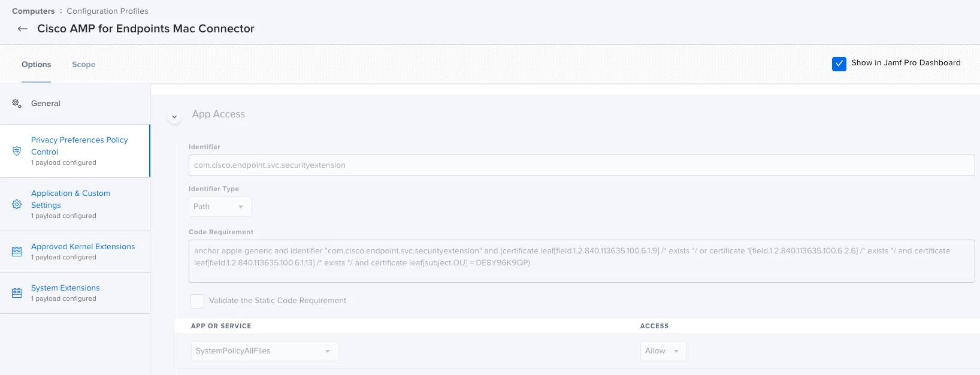This screenshot has width=980, height=375.
Task: Click the Code Requirement label
Action: coord(221,232)
